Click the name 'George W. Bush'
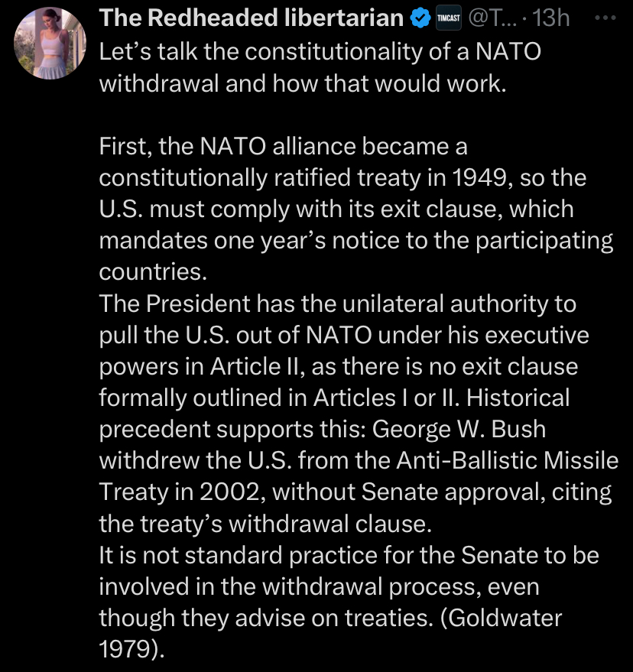The height and width of the screenshot is (672, 633). click(x=459, y=430)
